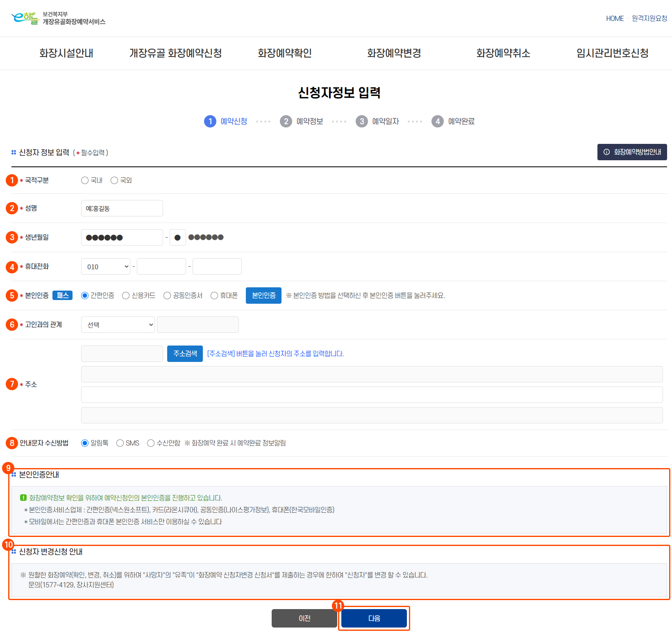
Task: Focus the middle phone number field
Action: [x=161, y=266]
